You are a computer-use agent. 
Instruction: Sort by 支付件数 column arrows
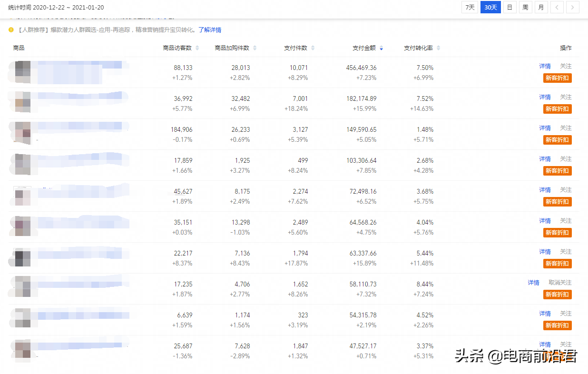[313, 48]
